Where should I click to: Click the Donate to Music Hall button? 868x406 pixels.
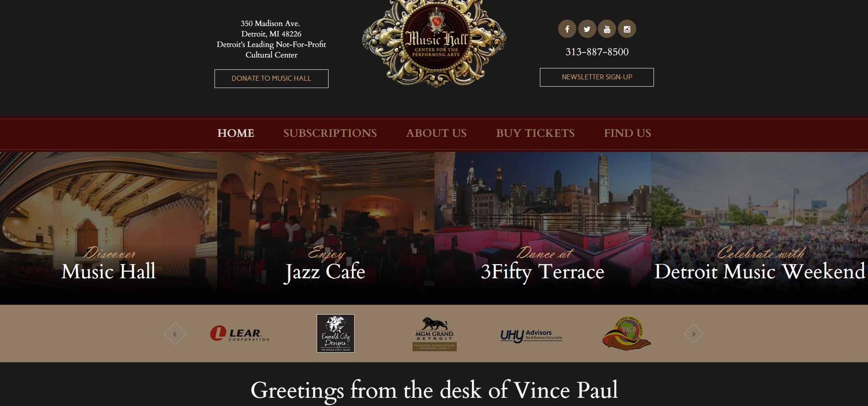(x=272, y=78)
